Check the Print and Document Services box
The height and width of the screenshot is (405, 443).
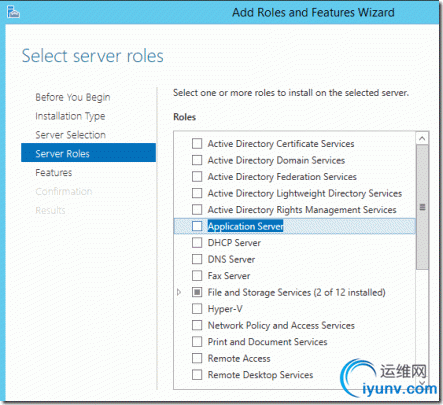[x=197, y=342]
